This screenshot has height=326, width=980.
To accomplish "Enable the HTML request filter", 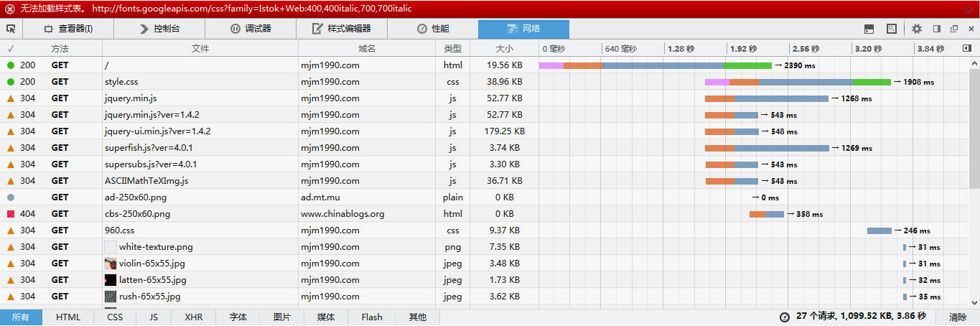I will click(68, 317).
